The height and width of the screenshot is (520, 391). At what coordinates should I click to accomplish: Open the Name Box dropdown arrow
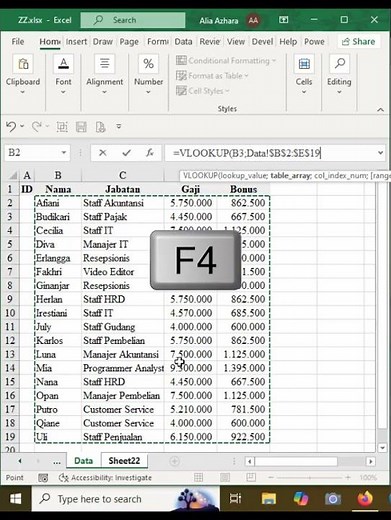(x=63, y=153)
